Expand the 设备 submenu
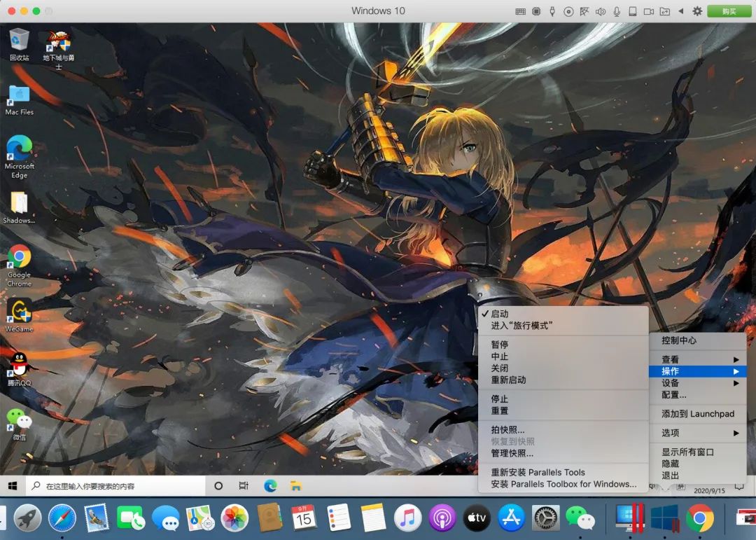The height and width of the screenshot is (540, 756). click(x=697, y=383)
